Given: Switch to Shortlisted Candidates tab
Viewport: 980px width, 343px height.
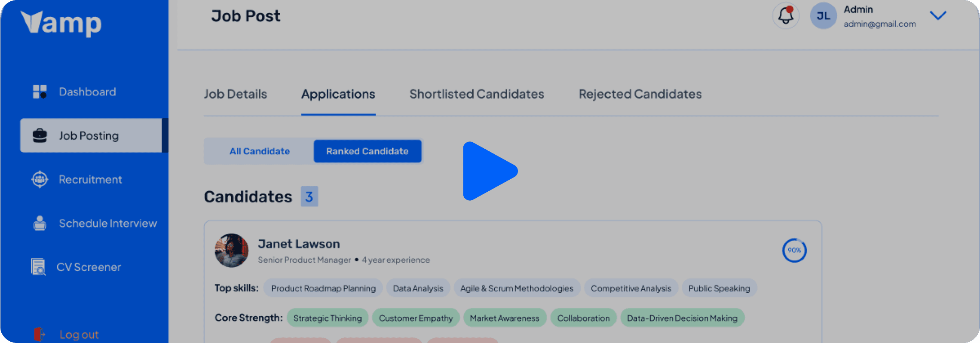Looking at the screenshot, I should coord(476,94).
